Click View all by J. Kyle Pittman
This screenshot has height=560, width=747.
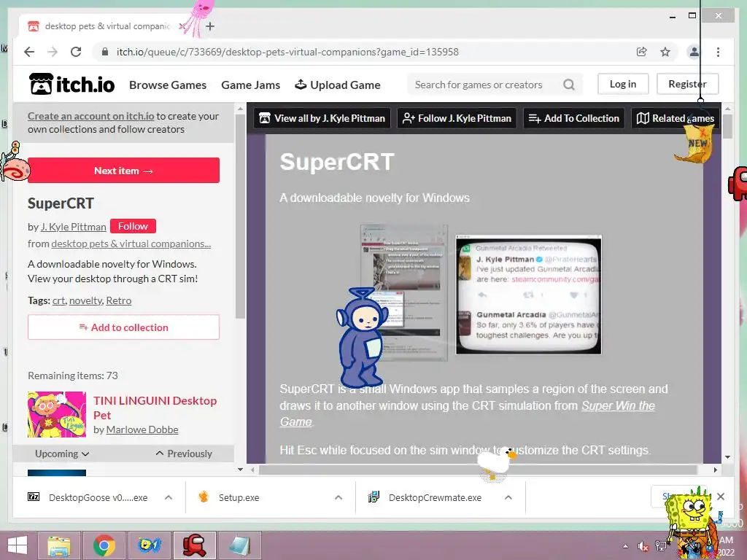[322, 118]
